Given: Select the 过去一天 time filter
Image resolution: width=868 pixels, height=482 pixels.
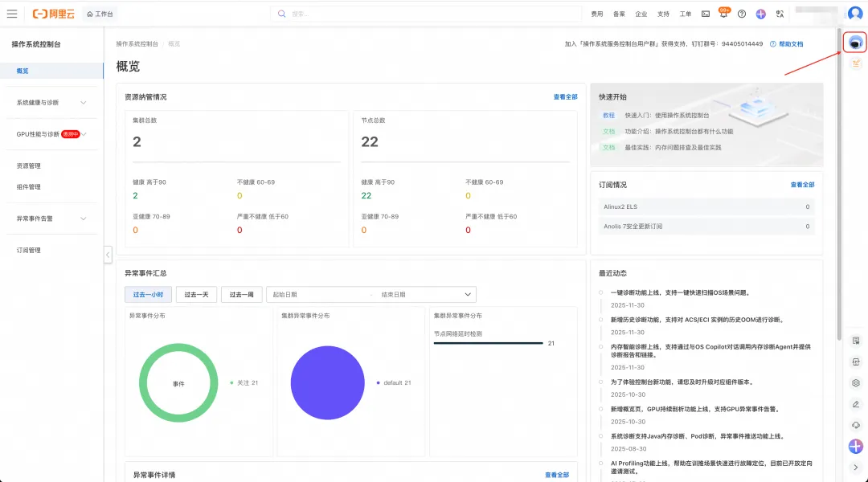Looking at the screenshot, I should pos(196,294).
